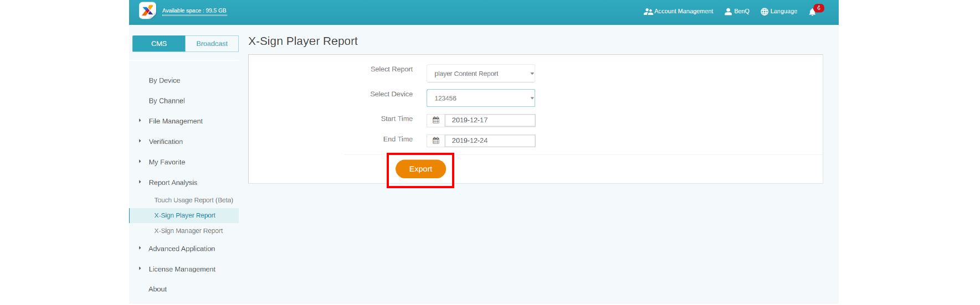Open the Select Device dropdown
Image resolution: width=980 pixels, height=305 pixels.
480,99
